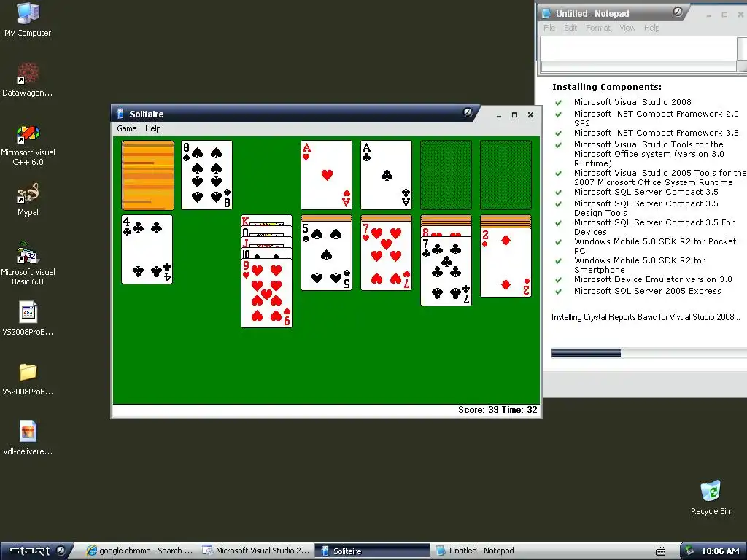Select the VS2008ProE disc image file icon
The image size is (747, 560).
click(28, 318)
